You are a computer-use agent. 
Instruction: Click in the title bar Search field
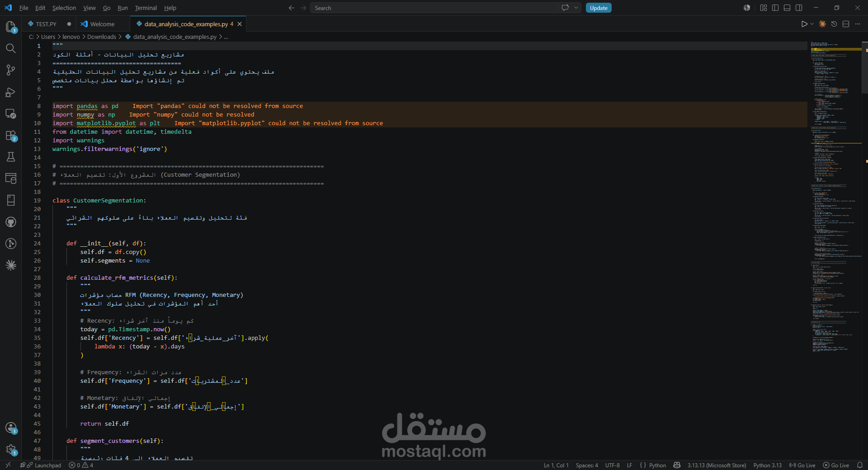click(434, 8)
